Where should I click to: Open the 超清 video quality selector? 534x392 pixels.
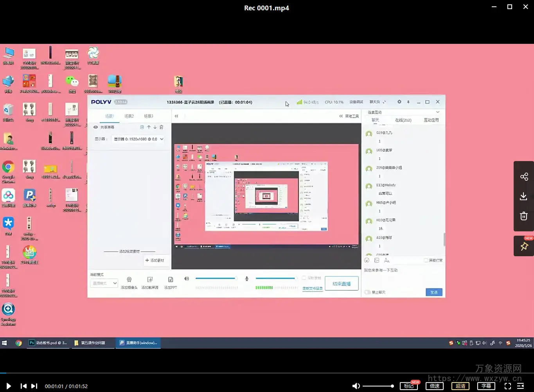pos(460,386)
